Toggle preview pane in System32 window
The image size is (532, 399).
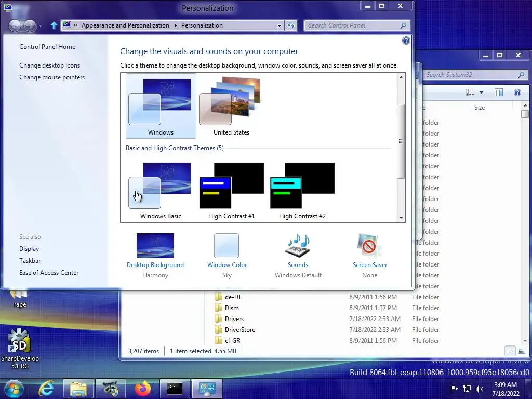[x=498, y=92]
